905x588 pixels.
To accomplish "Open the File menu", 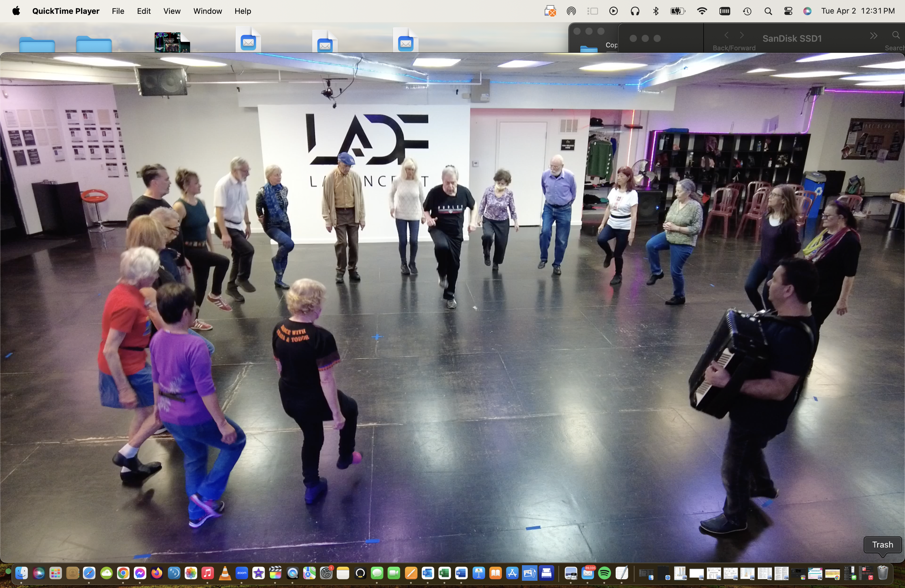I will point(118,11).
